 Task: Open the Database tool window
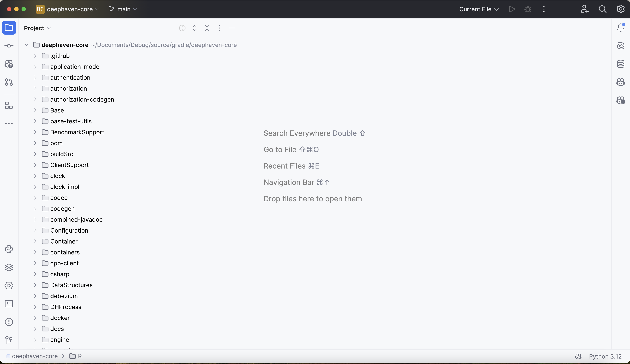(x=621, y=64)
